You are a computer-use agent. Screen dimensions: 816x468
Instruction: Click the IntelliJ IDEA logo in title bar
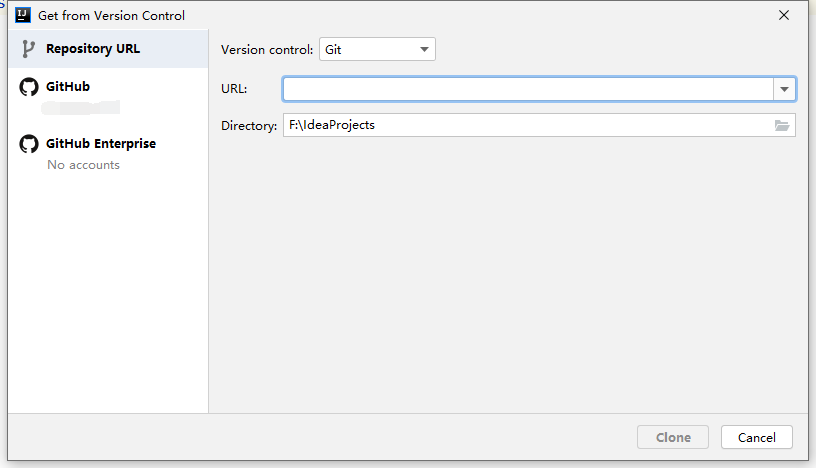(23, 15)
